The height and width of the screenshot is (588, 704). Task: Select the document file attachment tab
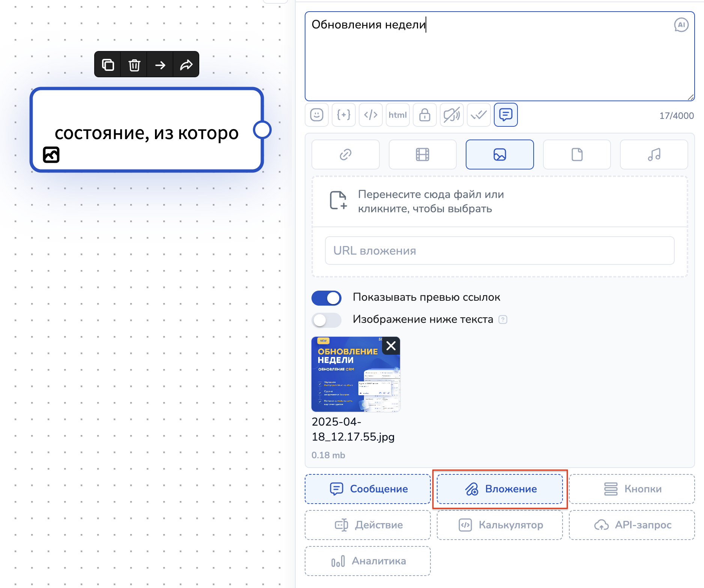577,154
